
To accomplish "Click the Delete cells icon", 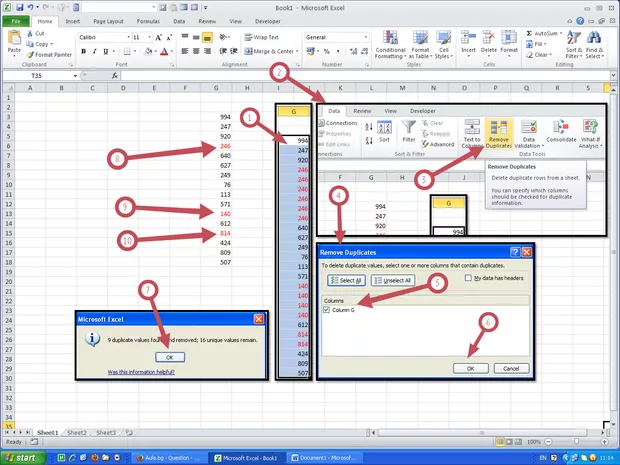I will (x=489, y=38).
